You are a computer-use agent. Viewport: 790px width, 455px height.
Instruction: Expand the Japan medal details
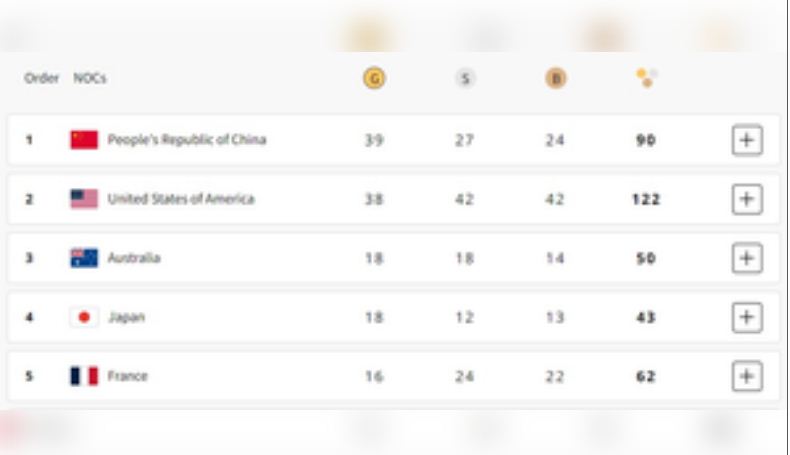coord(746,317)
